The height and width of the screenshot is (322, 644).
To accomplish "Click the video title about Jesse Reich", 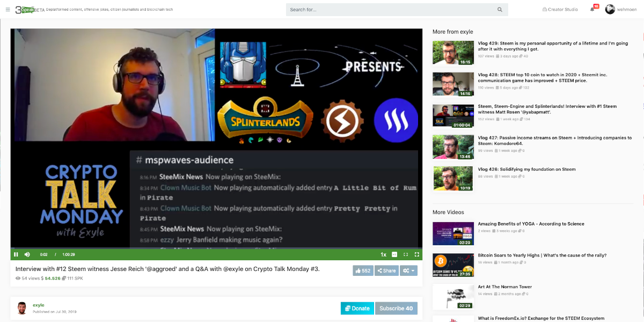I will pyautogui.click(x=167, y=269).
